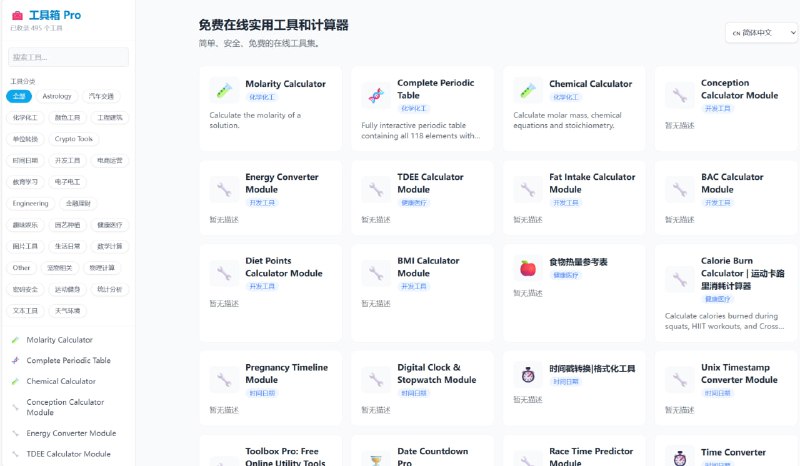Click the Date Countdown Pro card's hourglass icon

click(x=376, y=460)
